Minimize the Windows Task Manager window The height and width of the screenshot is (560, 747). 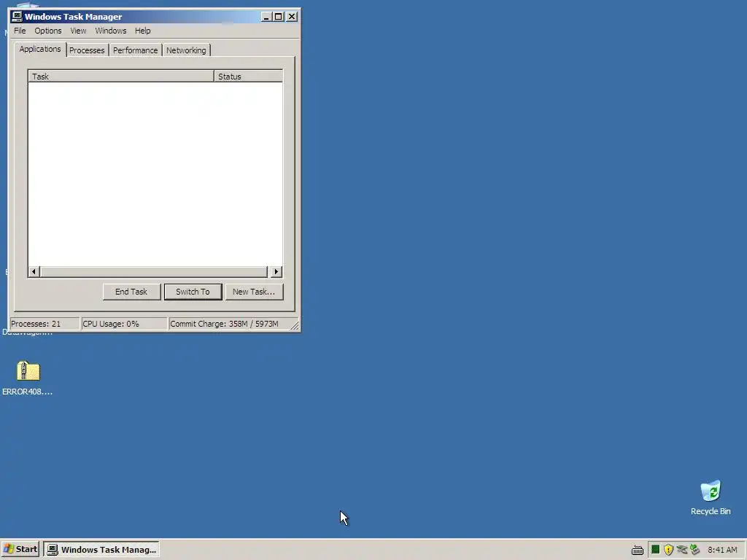(266, 17)
